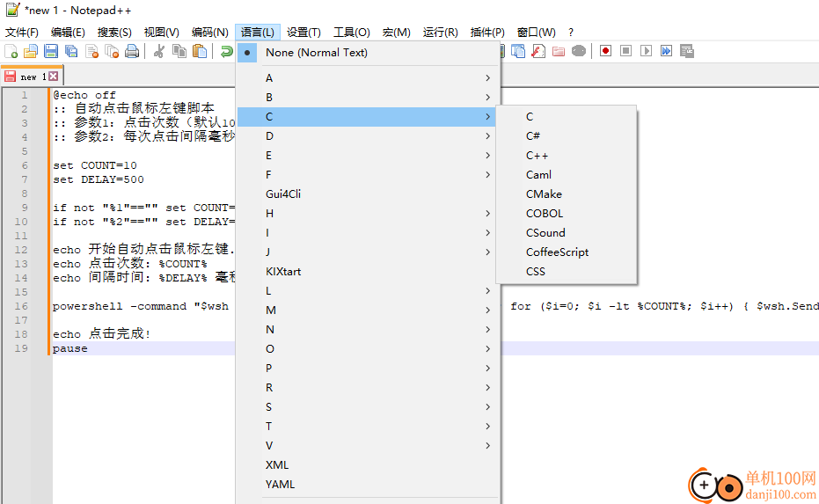The width and height of the screenshot is (819, 504).
Task: Click the ? help menu
Action: point(571,33)
